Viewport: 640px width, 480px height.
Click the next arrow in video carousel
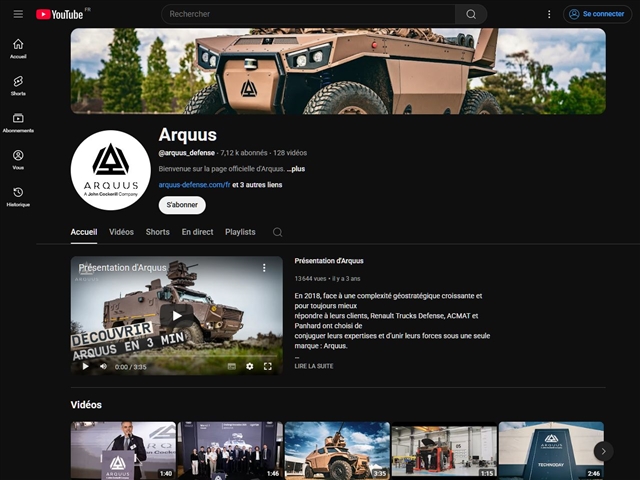click(x=603, y=451)
